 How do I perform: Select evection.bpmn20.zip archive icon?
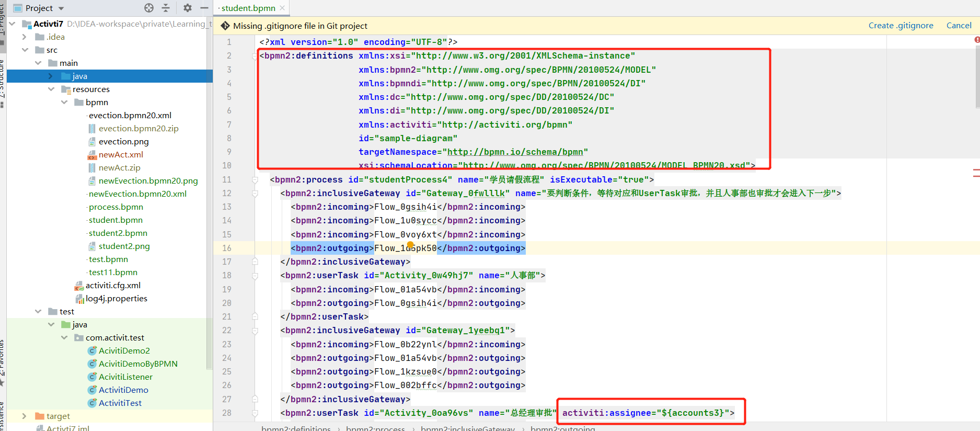(x=92, y=128)
